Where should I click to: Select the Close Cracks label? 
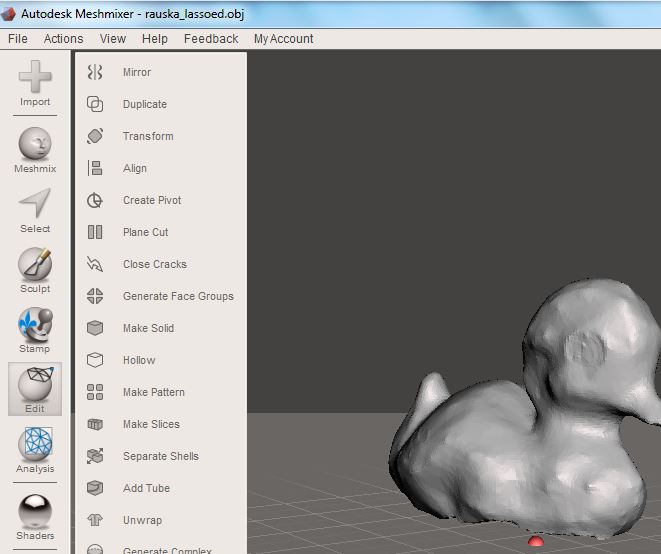point(155,264)
